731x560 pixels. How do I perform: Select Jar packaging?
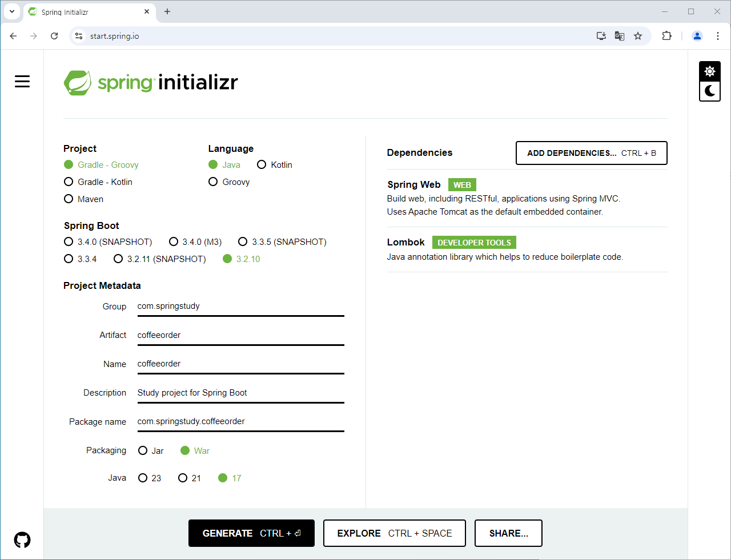click(142, 450)
